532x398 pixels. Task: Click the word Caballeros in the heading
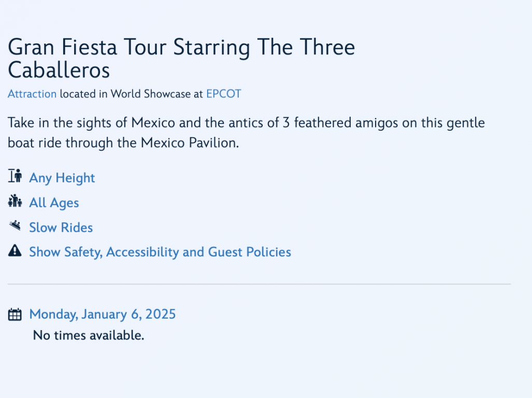(x=59, y=70)
